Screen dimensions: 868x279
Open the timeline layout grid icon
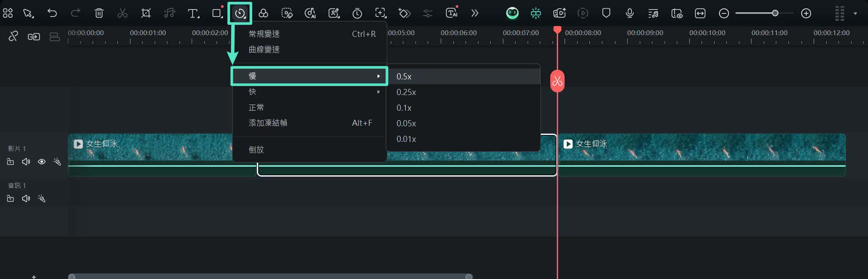[x=8, y=13]
